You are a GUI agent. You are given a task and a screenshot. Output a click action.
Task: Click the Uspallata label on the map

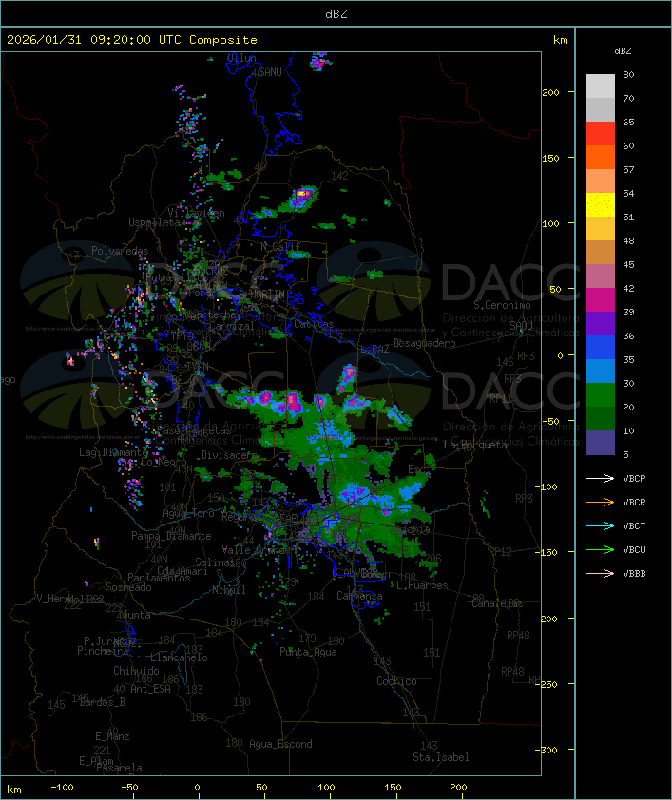[x=154, y=222]
